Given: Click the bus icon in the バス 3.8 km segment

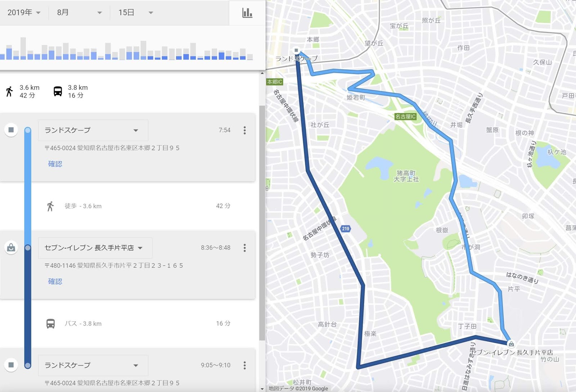Looking at the screenshot, I should 51,324.
